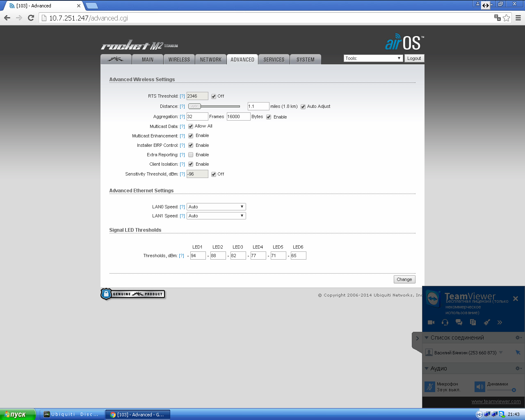Click the Distance miles input field
This screenshot has height=420, width=525.
coord(258,106)
